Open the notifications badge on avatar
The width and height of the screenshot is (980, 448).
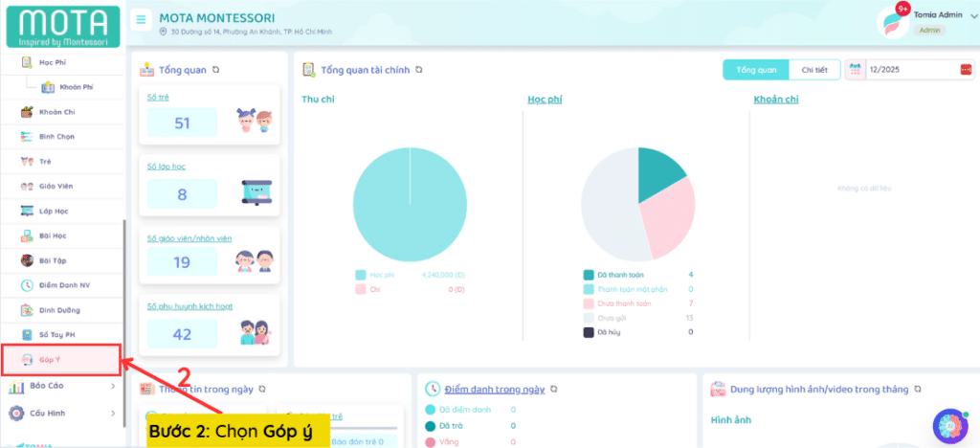point(902,10)
